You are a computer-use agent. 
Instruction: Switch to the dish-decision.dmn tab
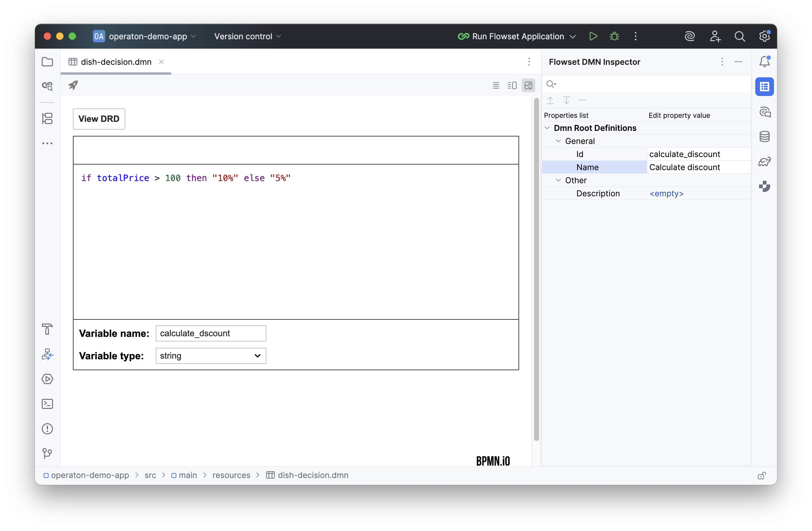[x=116, y=62]
